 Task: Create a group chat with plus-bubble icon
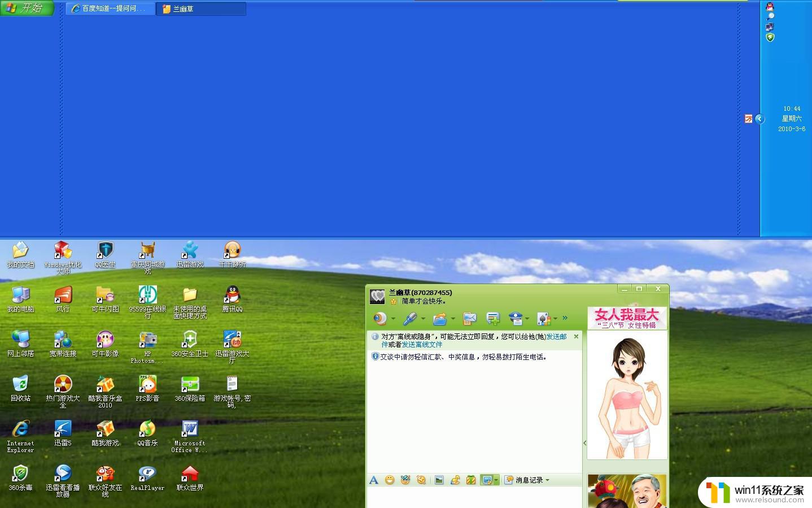click(x=493, y=319)
